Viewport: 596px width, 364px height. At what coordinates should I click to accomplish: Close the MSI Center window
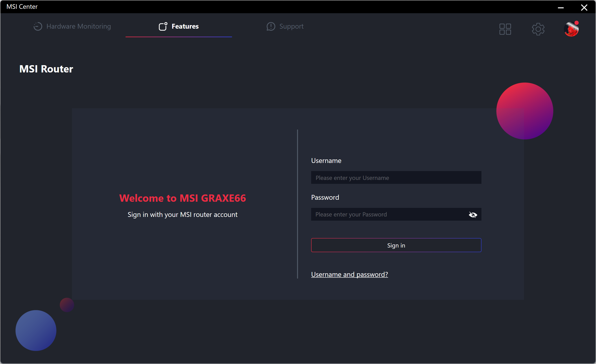[x=584, y=7]
